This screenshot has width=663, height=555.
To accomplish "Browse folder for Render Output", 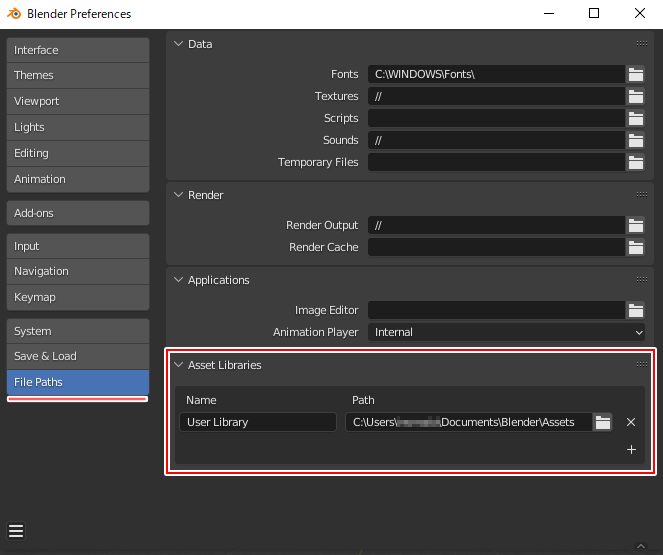I will (x=635, y=225).
